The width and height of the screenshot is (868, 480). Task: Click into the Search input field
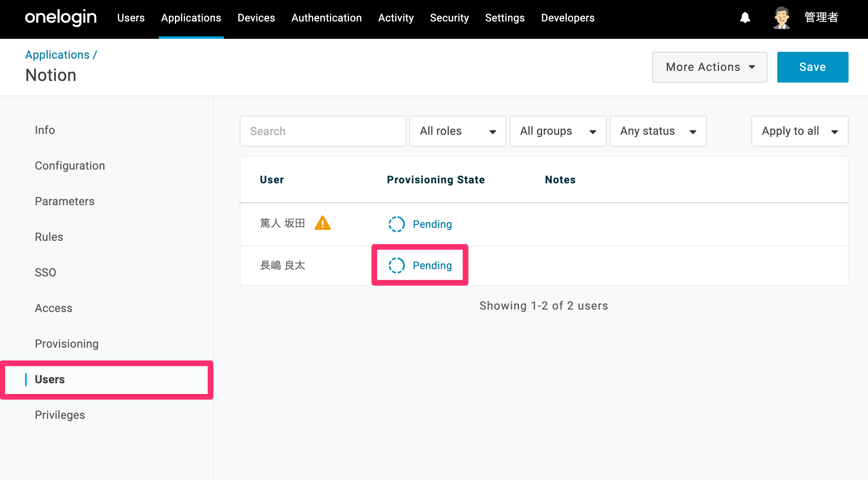[323, 131]
